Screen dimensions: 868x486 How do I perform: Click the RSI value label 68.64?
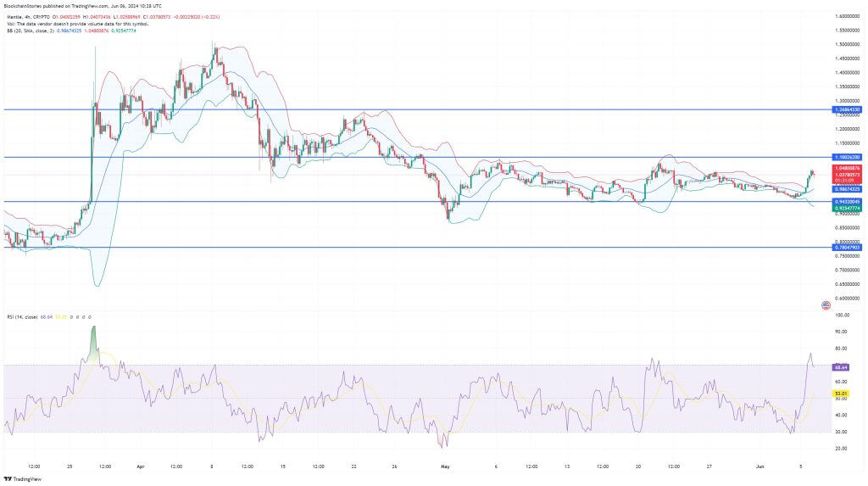841,367
